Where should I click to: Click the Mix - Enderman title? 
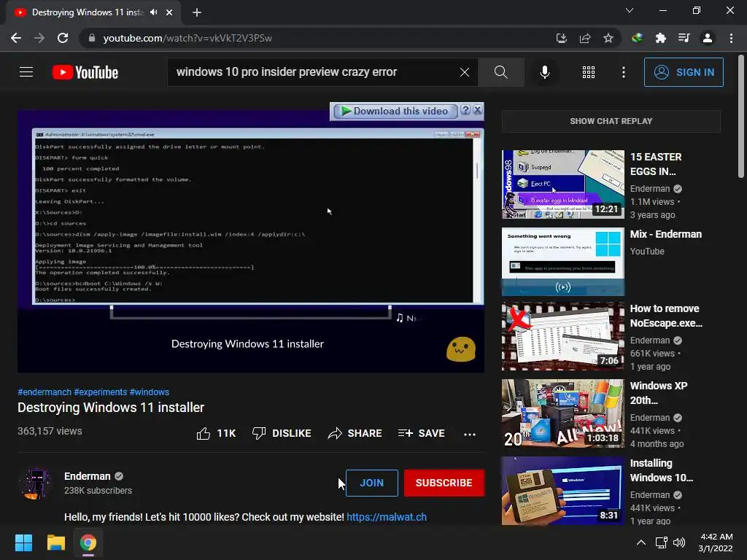pos(666,234)
